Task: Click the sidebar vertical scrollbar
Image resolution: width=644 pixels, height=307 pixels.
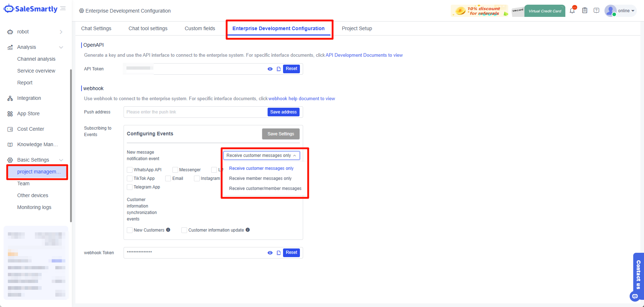Action: [x=71, y=145]
